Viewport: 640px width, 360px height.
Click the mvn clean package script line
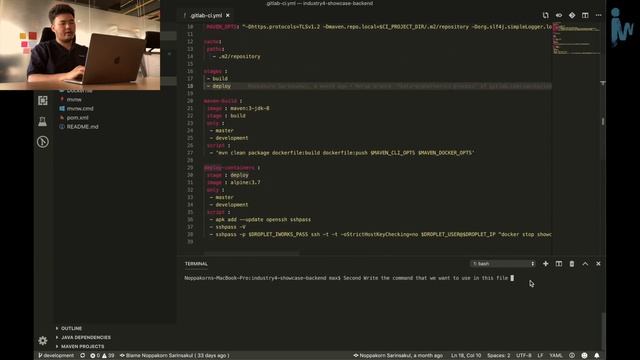click(342, 153)
